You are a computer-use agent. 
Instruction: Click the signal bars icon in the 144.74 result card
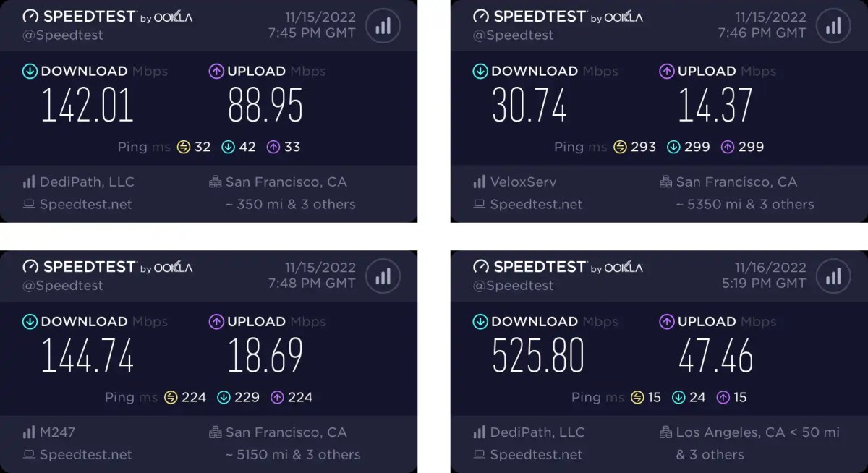coord(383,276)
